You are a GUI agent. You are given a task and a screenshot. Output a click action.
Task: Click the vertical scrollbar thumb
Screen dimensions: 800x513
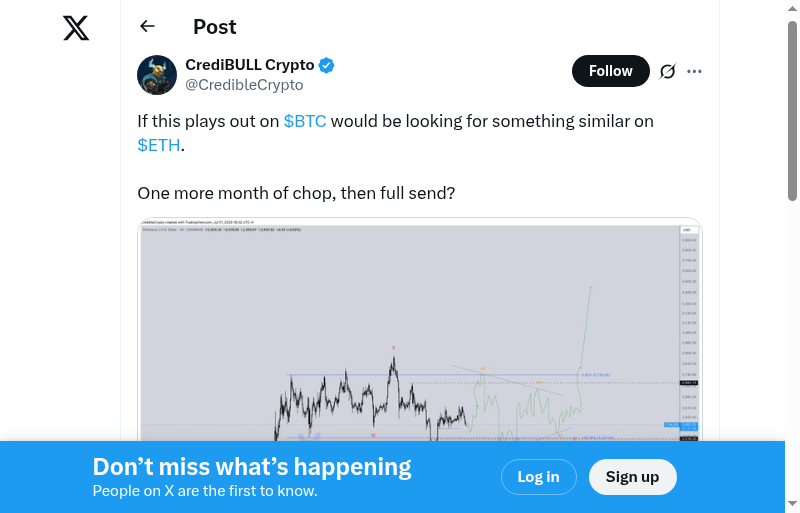tap(793, 110)
